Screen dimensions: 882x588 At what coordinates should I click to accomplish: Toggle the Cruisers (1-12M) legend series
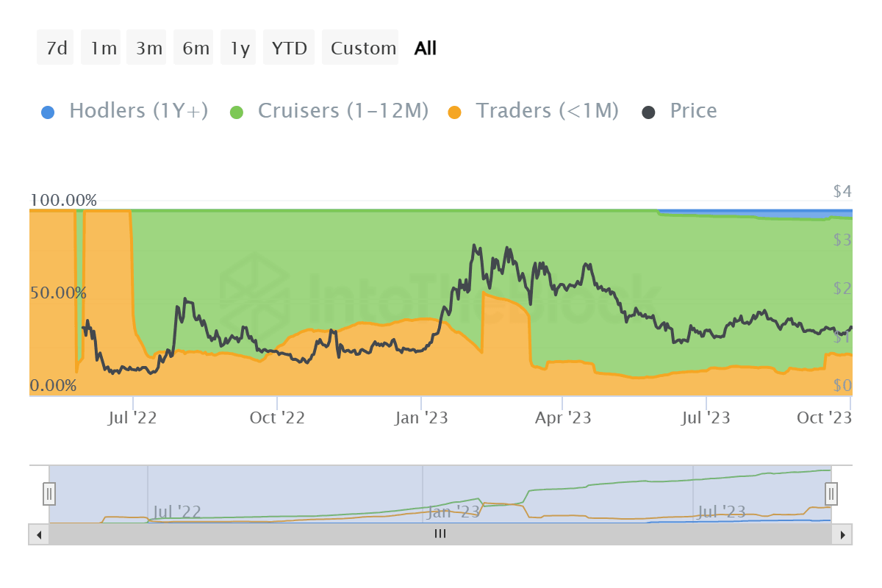click(343, 111)
